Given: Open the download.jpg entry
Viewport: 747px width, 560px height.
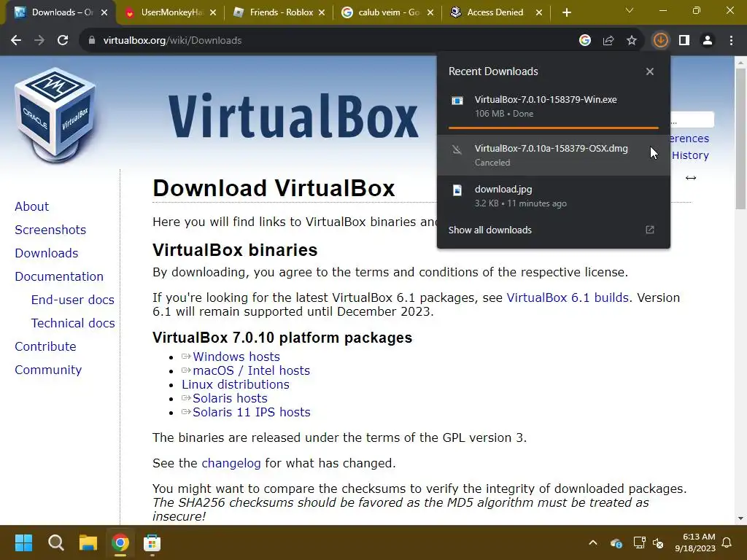Looking at the screenshot, I should pyautogui.click(x=554, y=195).
